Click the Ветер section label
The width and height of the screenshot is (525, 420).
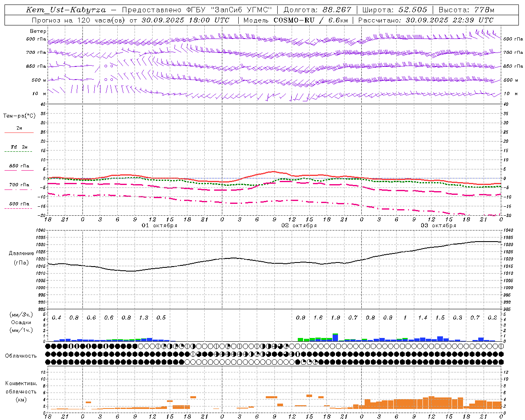[38, 31]
